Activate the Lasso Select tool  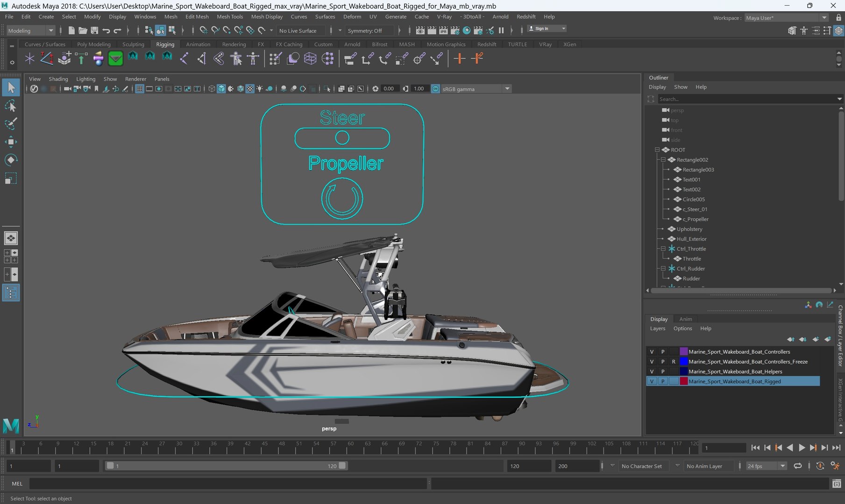(x=11, y=106)
